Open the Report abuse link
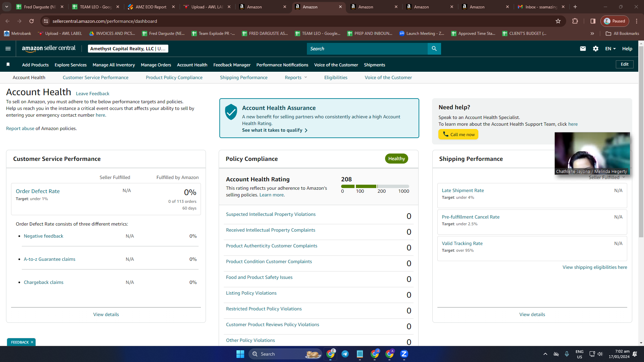The image size is (644, 362). click(20, 128)
